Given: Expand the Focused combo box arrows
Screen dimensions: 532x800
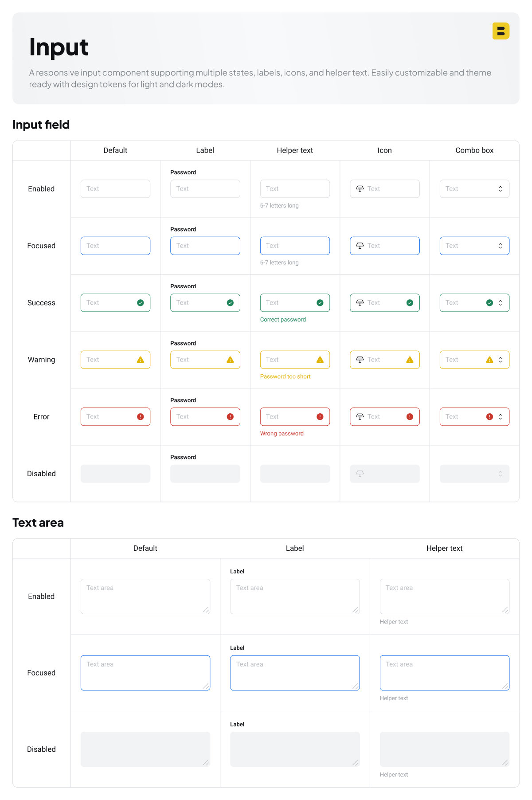Looking at the screenshot, I should (500, 246).
